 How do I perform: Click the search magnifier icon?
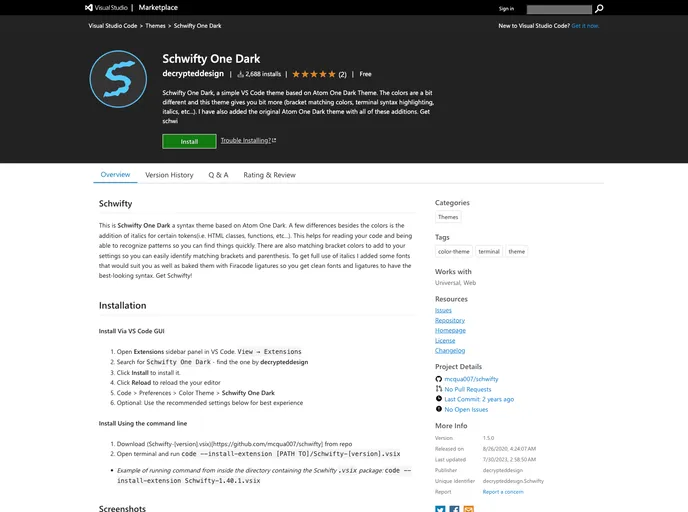click(599, 8)
